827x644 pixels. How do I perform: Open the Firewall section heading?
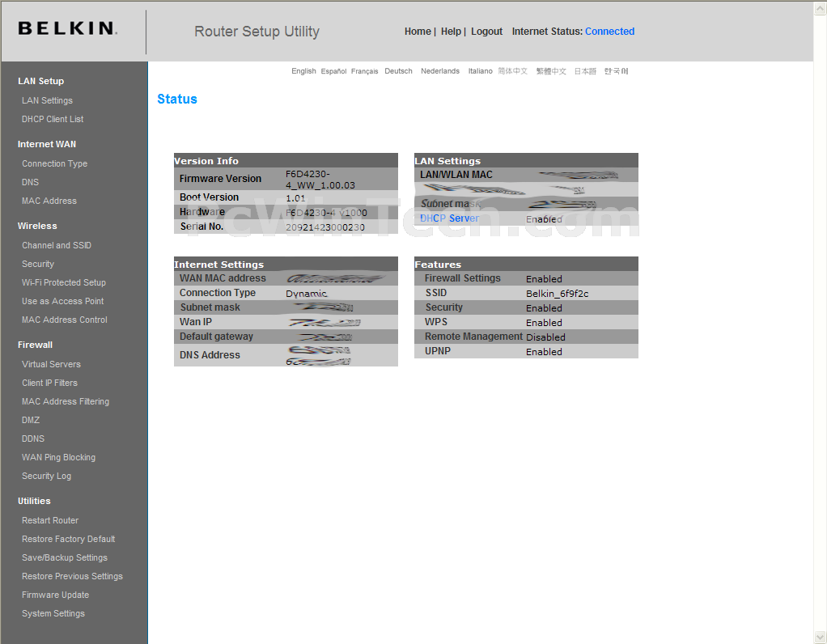tap(35, 345)
